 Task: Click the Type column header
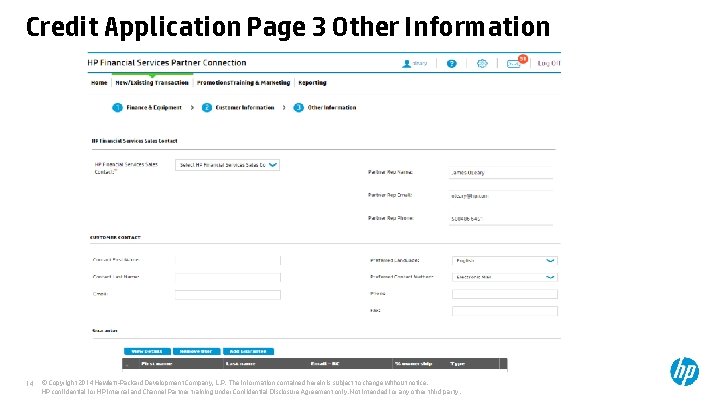click(457, 364)
